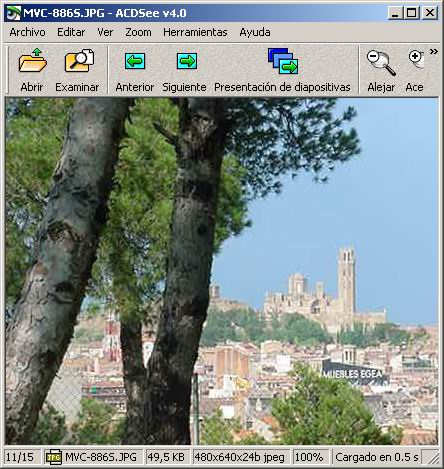Open a file with the Abrir icon
The width and height of the screenshot is (444, 469).
[x=32, y=70]
